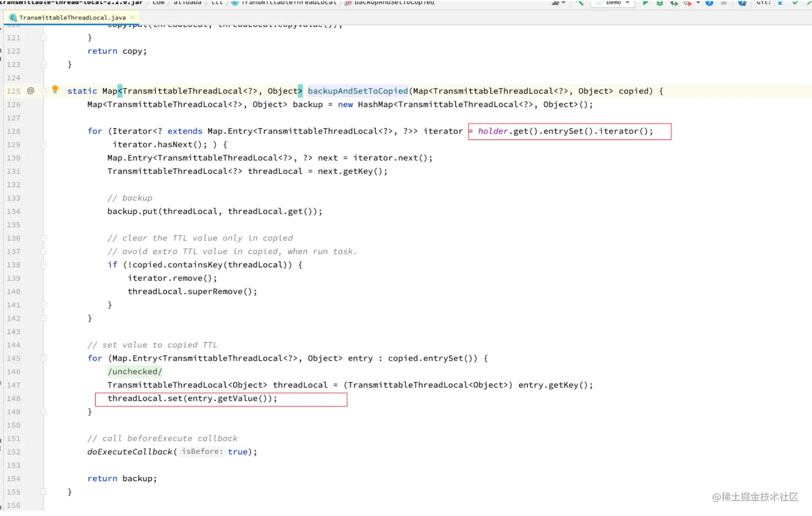Click 'entry.getKey();' on line 147
812x516 pixels.
(x=556, y=385)
